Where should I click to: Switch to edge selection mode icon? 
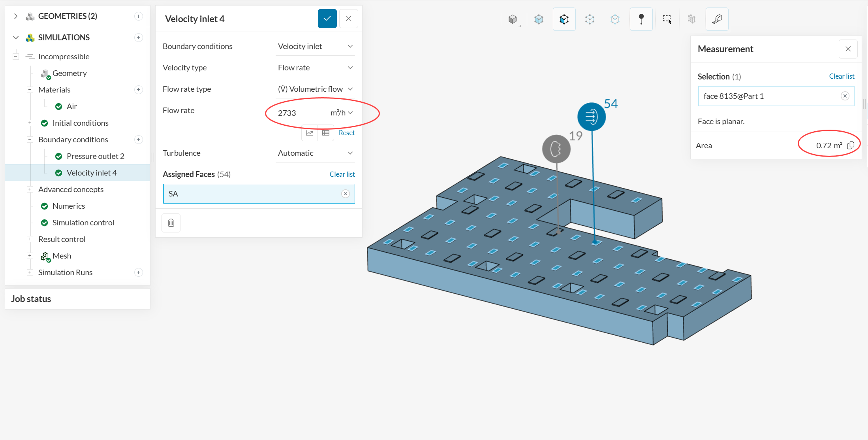(x=590, y=19)
